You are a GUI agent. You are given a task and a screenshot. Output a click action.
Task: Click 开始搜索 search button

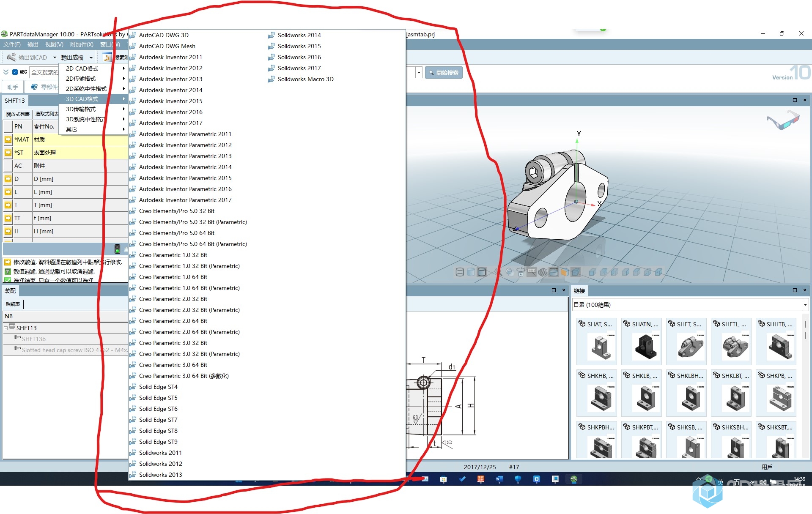click(x=444, y=72)
